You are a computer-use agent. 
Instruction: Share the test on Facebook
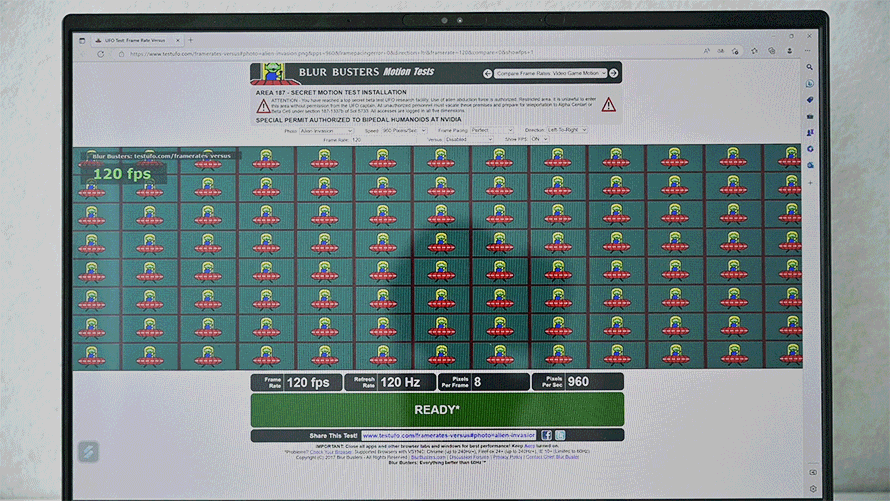tap(546, 435)
